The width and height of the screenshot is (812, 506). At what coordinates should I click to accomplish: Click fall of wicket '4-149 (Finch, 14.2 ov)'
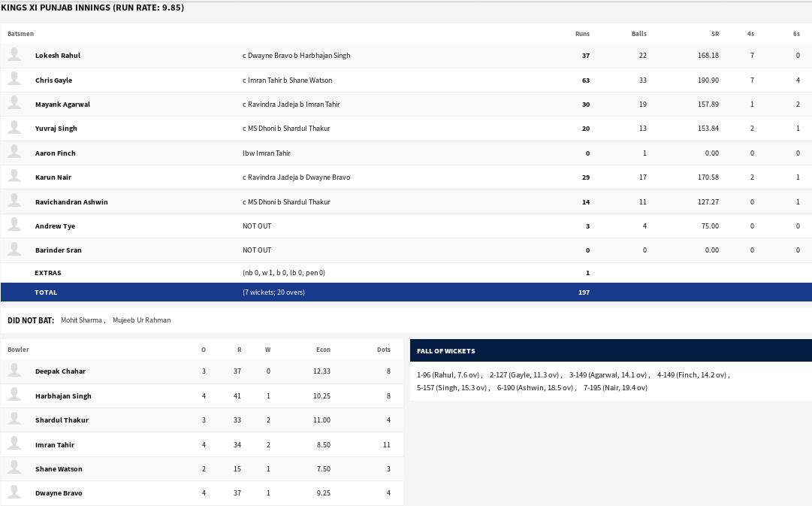[x=692, y=375]
